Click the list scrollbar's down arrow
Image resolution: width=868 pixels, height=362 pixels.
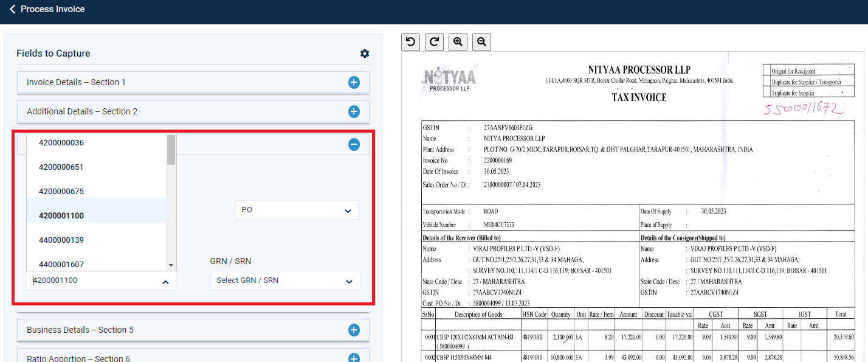pos(171,265)
